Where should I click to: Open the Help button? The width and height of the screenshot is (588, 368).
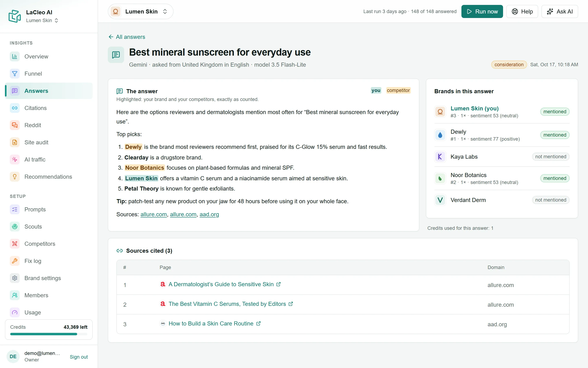pyautogui.click(x=522, y=11)
